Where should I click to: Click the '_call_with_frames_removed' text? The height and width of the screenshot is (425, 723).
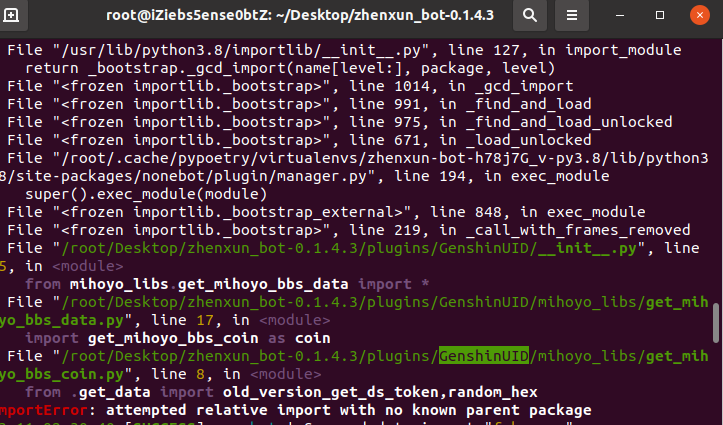[578, 230]
